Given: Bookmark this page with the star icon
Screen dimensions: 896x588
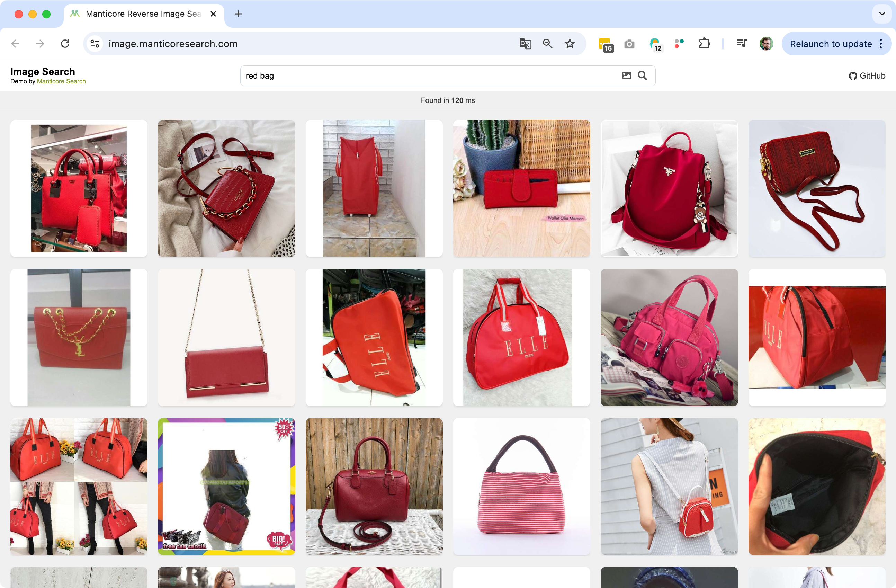Looking at the screenshot, I should pyautogui.click(x=570, y=44).
